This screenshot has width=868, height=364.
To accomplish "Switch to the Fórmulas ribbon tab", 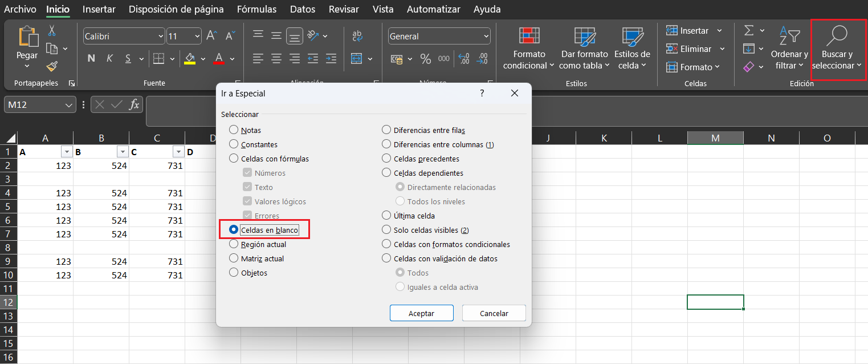I will pos(256,9).
